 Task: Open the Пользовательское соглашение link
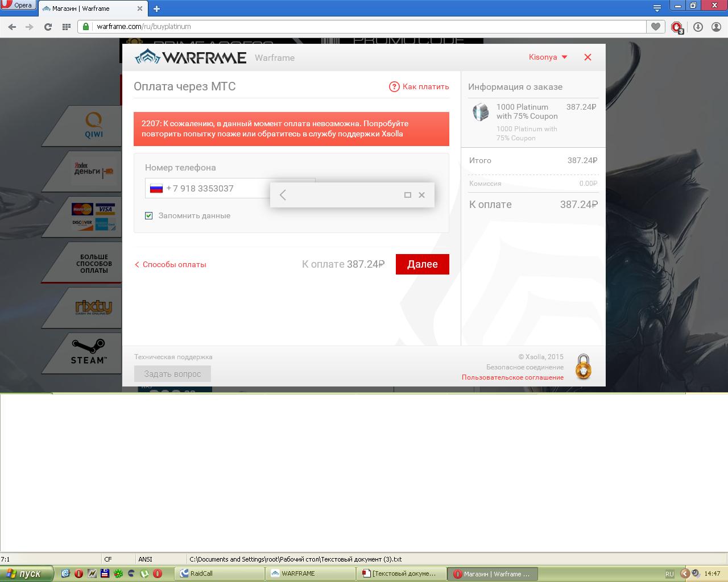[512, 377]
